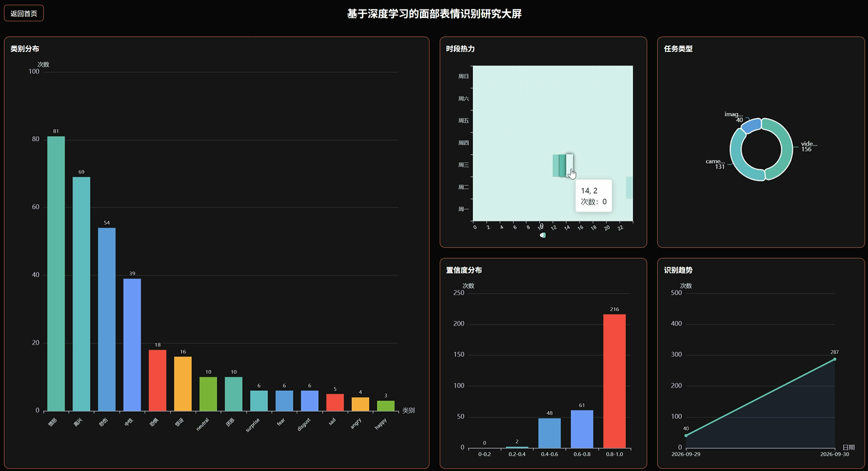Select the orange angry bar

click(360, 404)
